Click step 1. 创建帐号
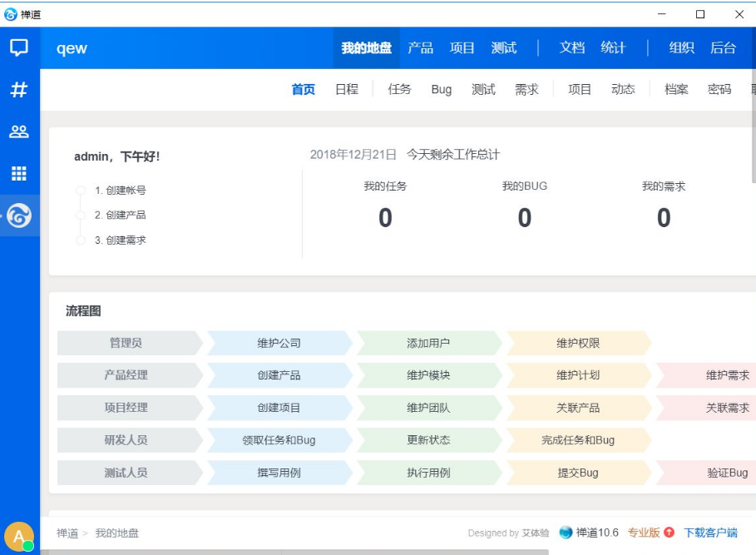 (120, 190)
